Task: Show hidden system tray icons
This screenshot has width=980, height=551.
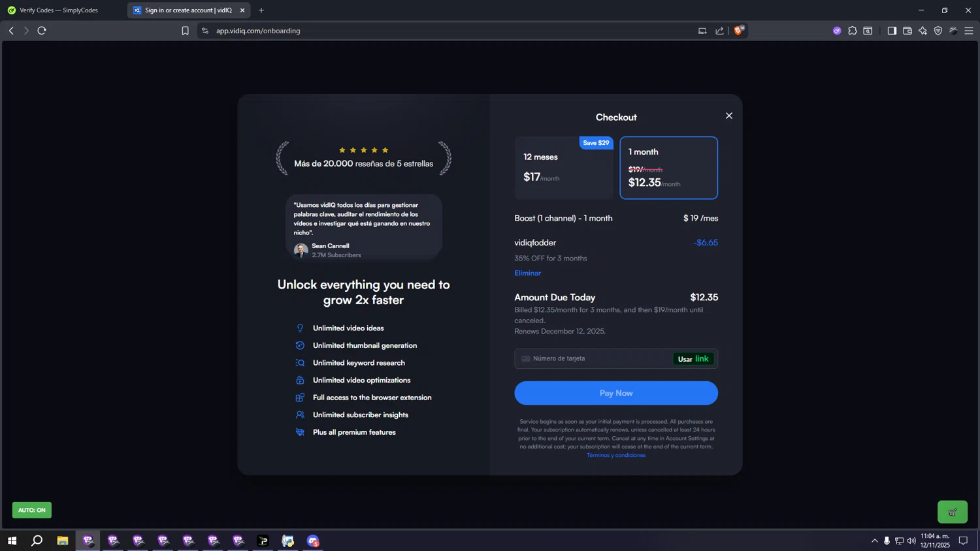Action: click(875, 541)
